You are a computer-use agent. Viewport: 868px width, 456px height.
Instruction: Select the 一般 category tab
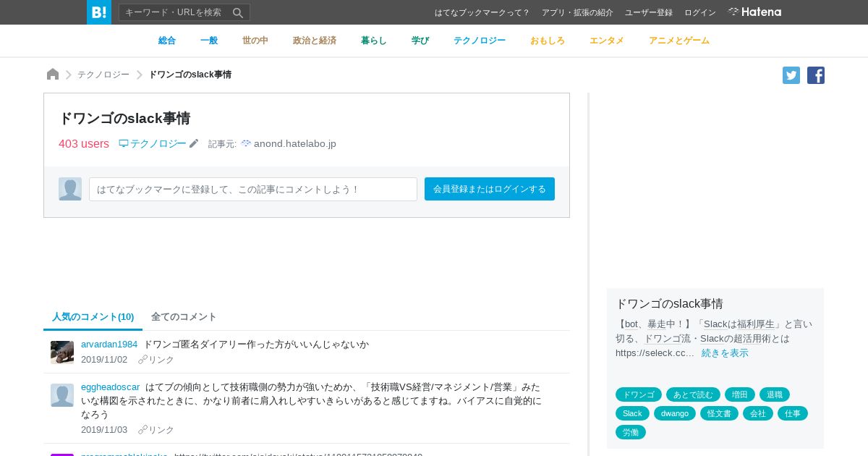[209, 41]
